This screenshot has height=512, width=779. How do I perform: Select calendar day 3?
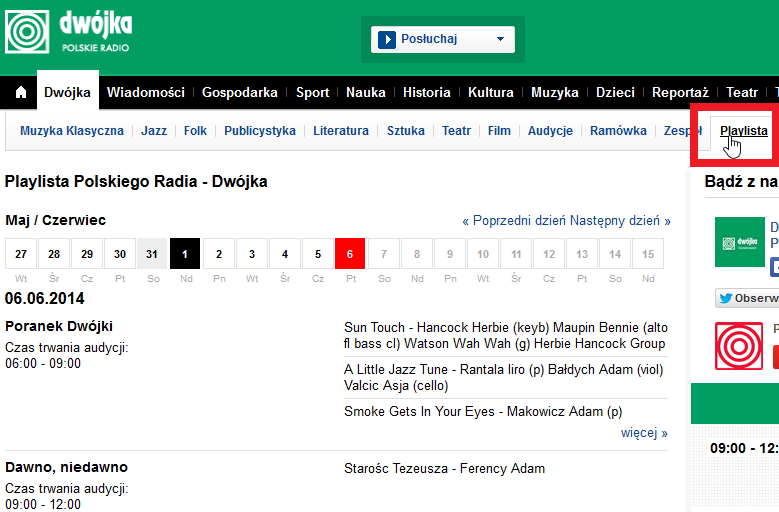(252, 254)
